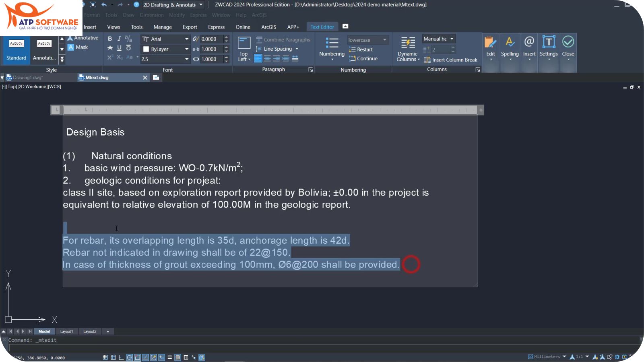Open the Express ribbon tab
This screenshot has width=644, height=362.
(216, 27)
